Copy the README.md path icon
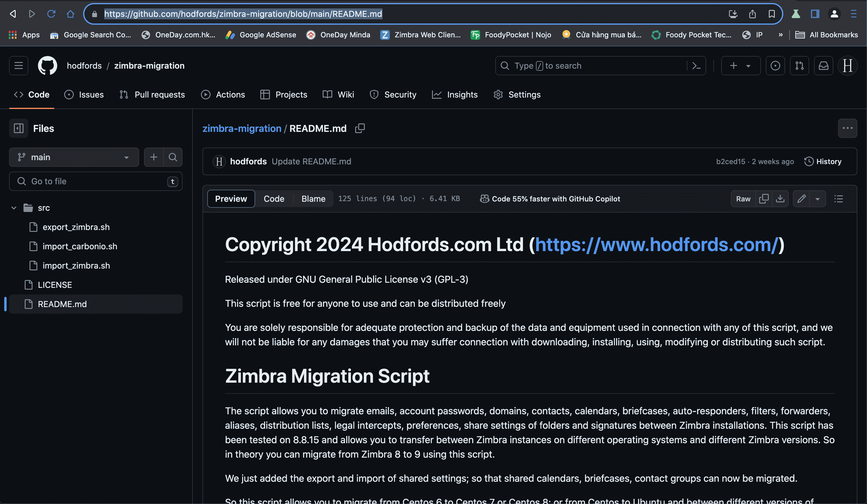Image resolution: width=867 pixels, height=504 pixels. pos(360,128)
